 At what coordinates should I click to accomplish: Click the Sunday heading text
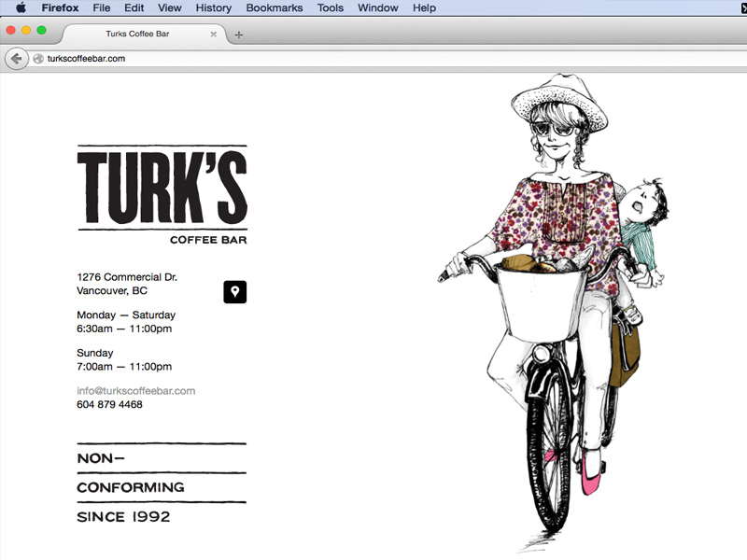[95, 353]
